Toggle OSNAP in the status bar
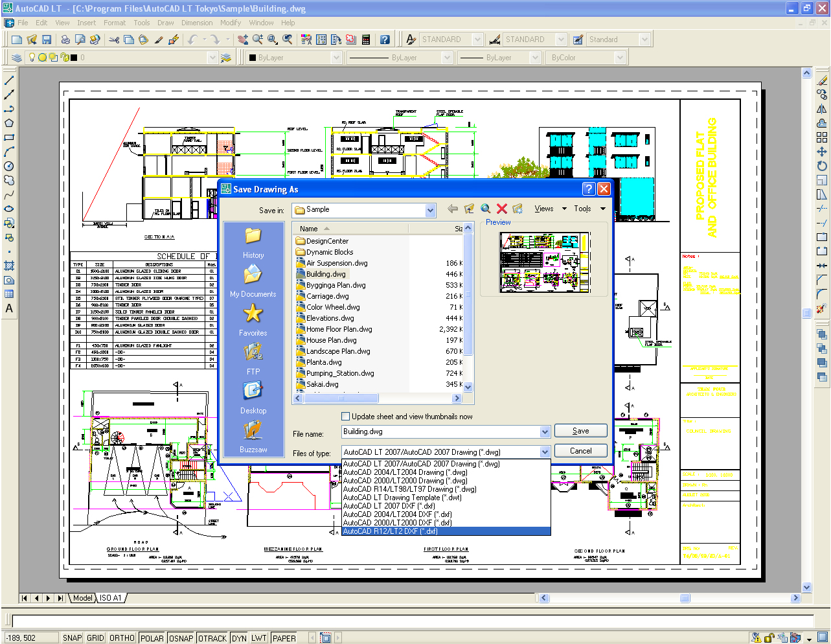Viewport: 831px width, 644px height. [x=181, y=638]
